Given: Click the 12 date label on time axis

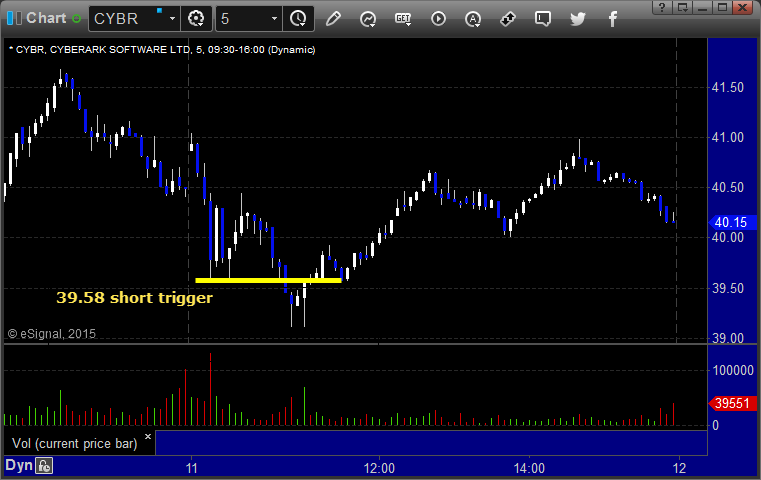Looking at the screenshot, I should click(679, 468).
